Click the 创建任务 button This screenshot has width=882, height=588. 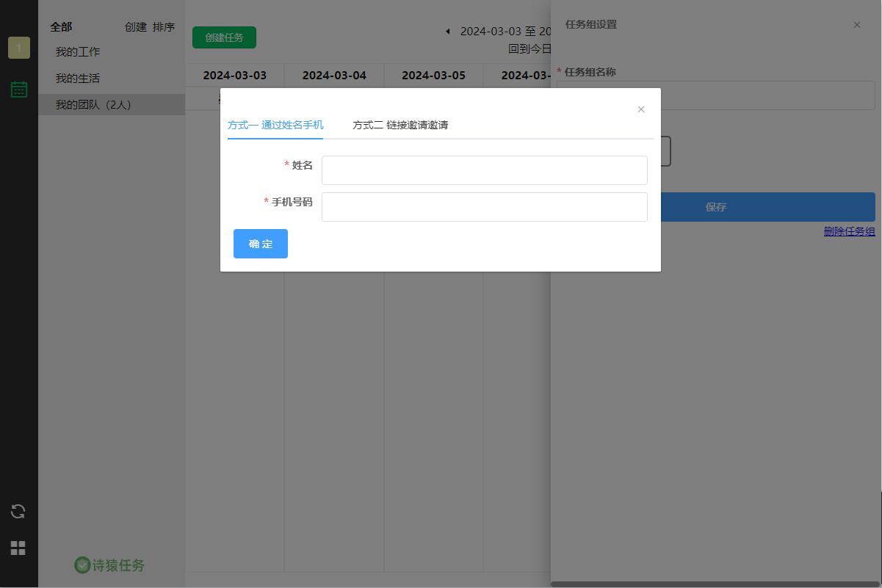tap(224, 37)
